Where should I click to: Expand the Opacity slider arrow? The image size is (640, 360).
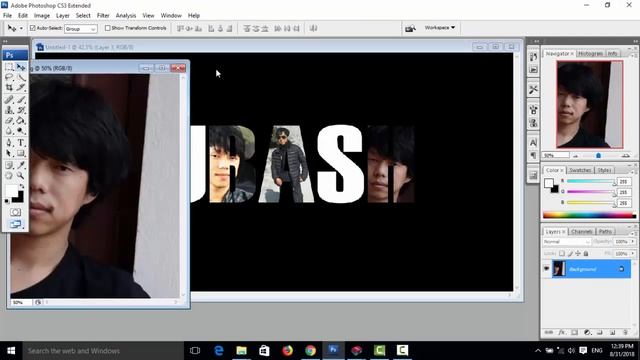click(633, 242)
